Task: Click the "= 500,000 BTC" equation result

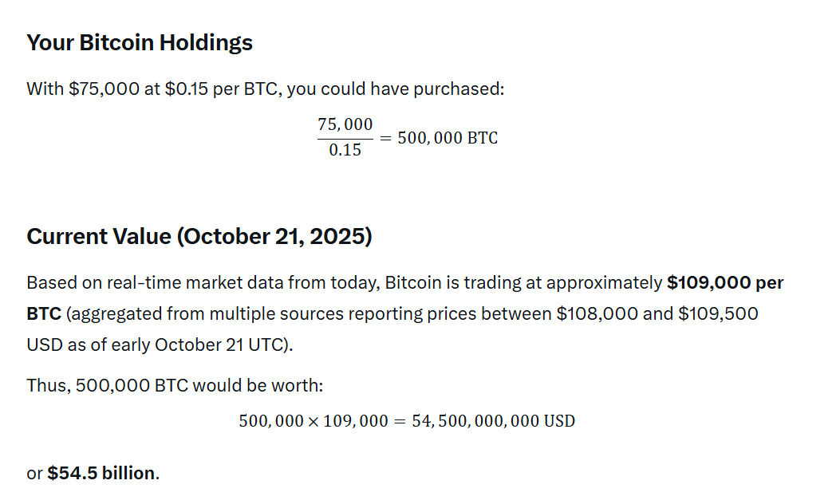Action: pyautogui.click(x=439, y=138)
